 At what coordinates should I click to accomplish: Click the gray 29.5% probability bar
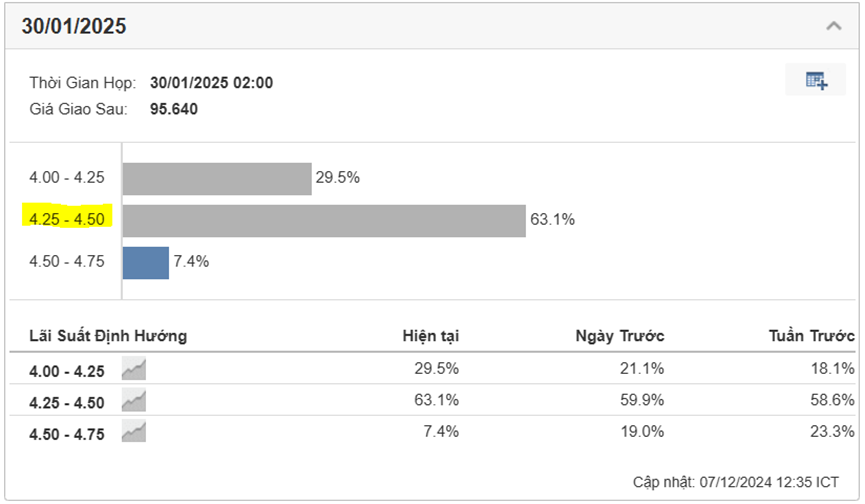pos(217,179)
